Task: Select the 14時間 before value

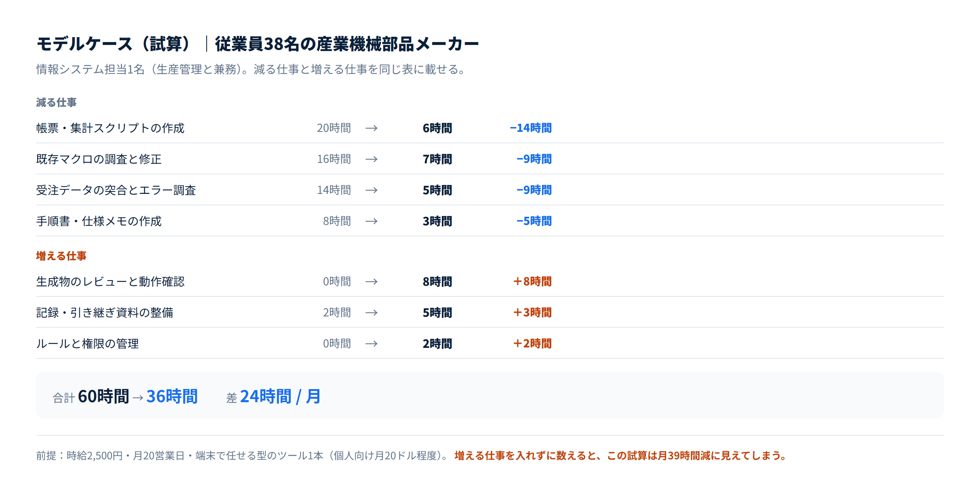Action: [334, 190]
